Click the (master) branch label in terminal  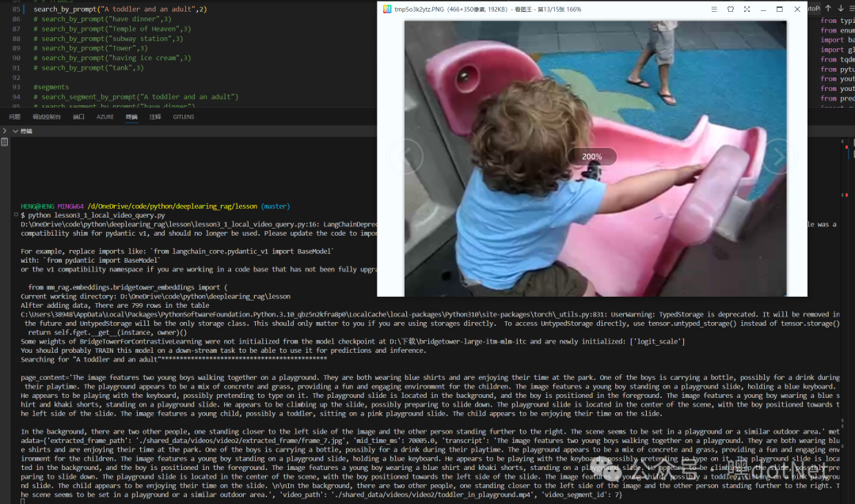click(275, 207)
